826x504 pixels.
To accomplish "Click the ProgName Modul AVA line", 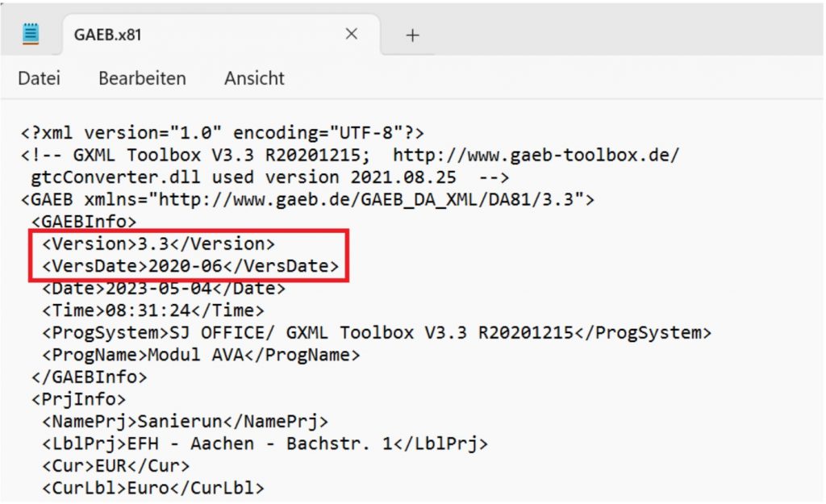I will [x=201, y=354].
